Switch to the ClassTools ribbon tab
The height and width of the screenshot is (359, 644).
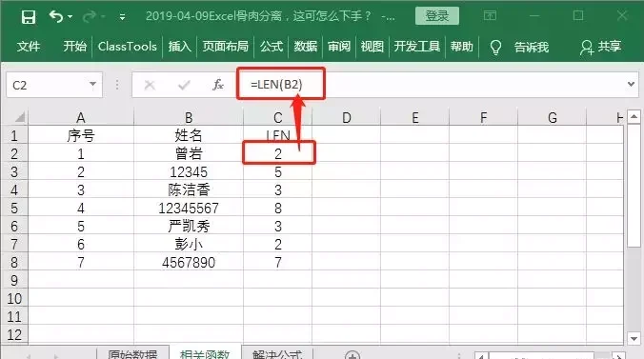(128, 47)
